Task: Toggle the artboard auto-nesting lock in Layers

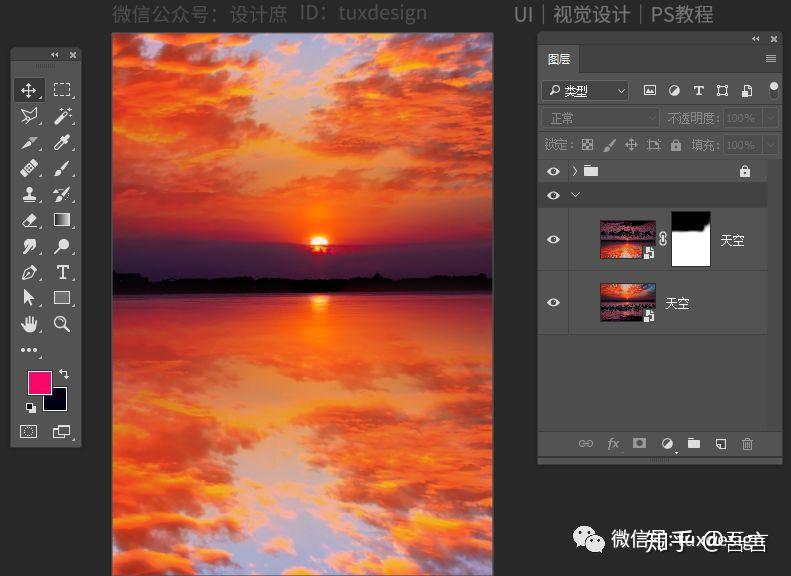Action: [654, 145]
